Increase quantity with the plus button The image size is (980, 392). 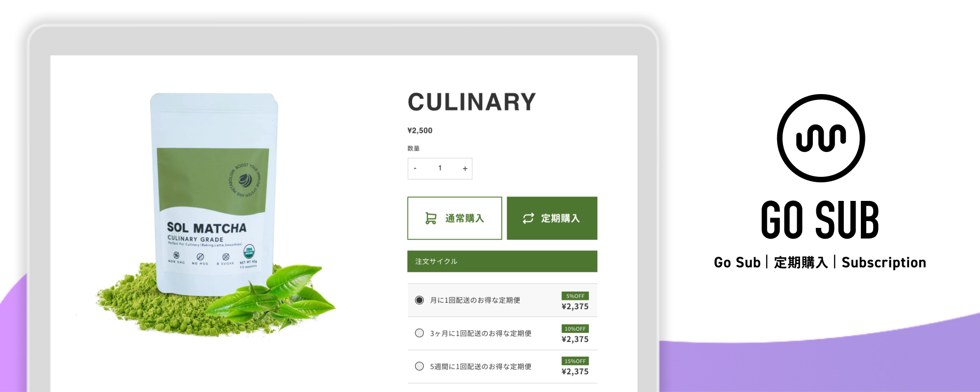click(x=465, y=169)
